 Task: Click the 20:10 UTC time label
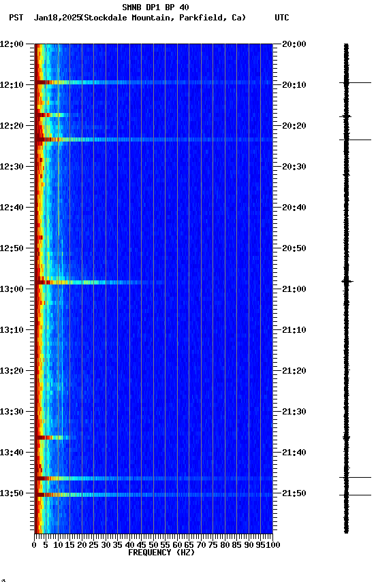point(294,85)
